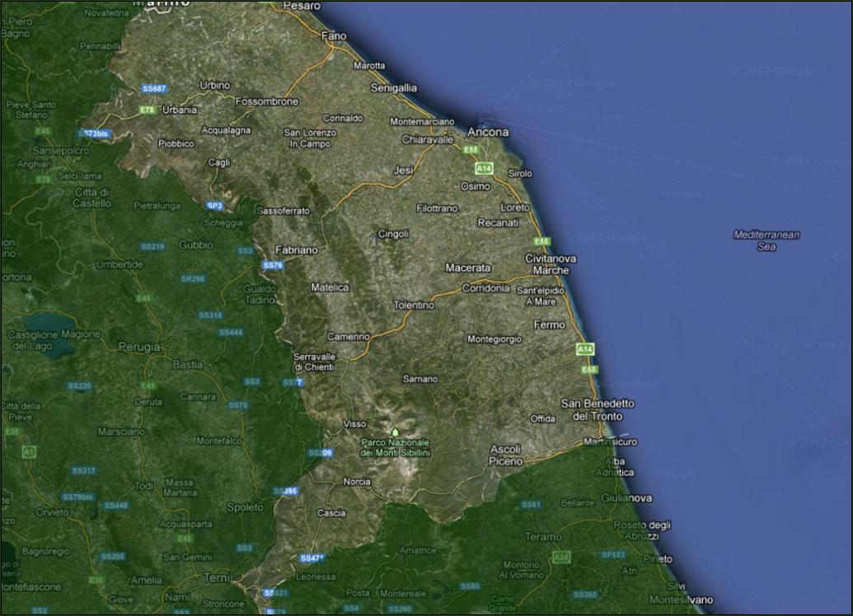Click the SS219 road shield near Gubbio
The width and height of the screenshot is (853, 616).
click(152, 246)
